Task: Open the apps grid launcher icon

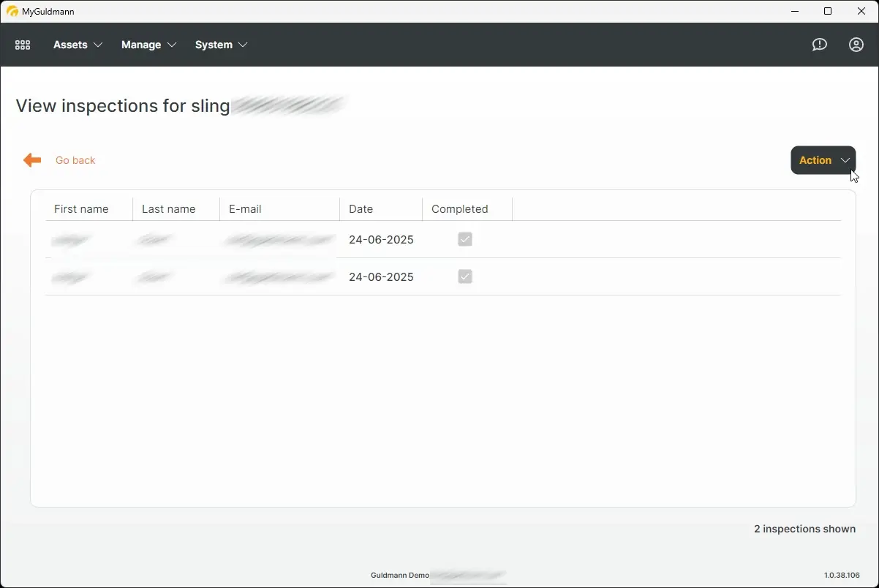Action: click(x=22, y=45)
